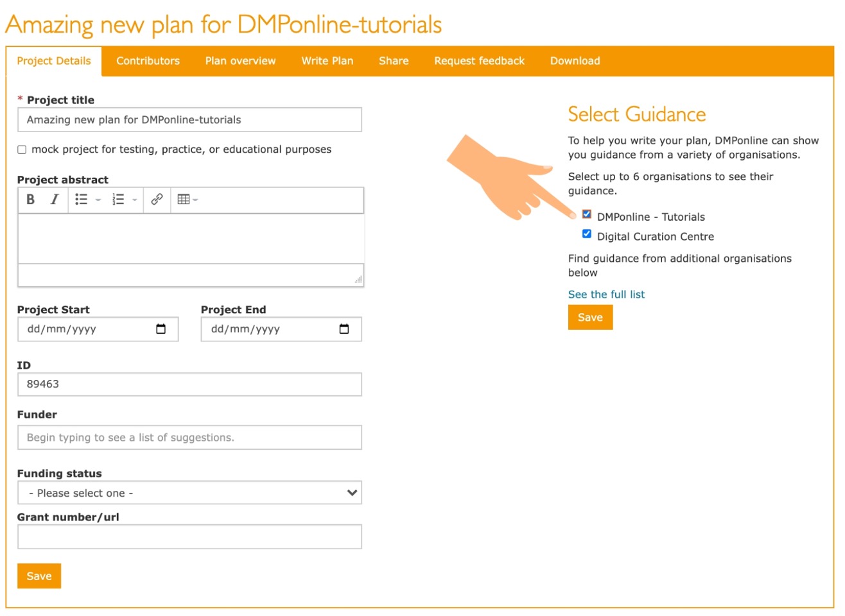Image resolution: width=845 pixels, height=616 pixels.
Task: Switch to the Contributors tab
Action: [x=148, y=61]
